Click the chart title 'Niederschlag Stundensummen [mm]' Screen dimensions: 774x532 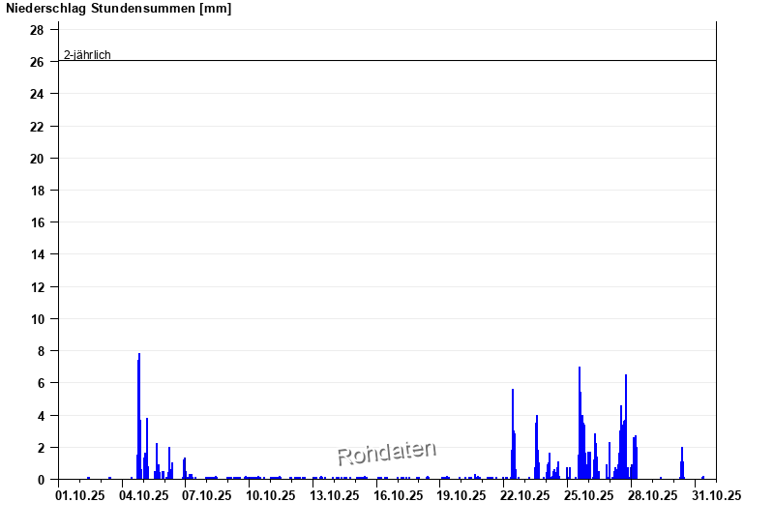tap(118, 9)
